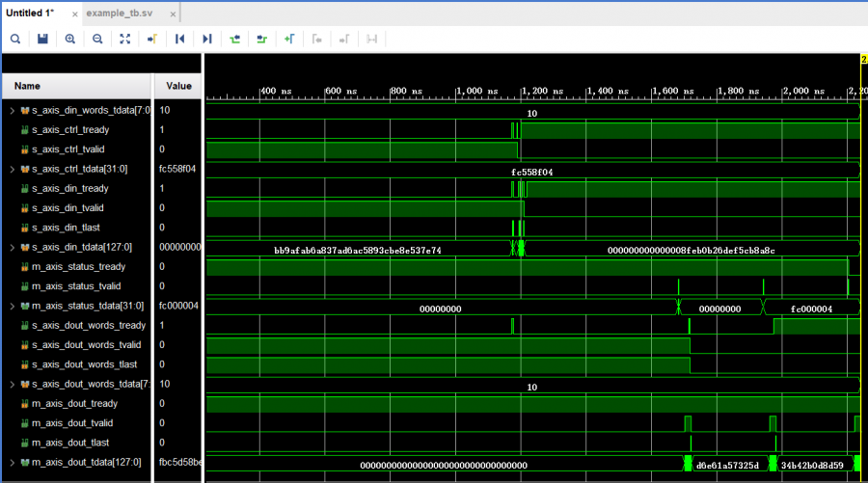Zoom in on the waveform
This screenshot has height=483, width=868.
[70, 39]
